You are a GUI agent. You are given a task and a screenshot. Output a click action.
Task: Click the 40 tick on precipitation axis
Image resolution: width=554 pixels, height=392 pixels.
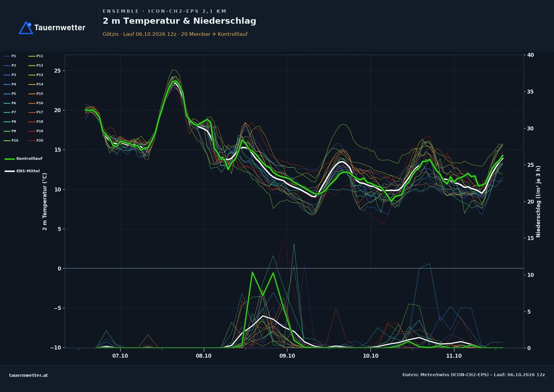point(530,55)
